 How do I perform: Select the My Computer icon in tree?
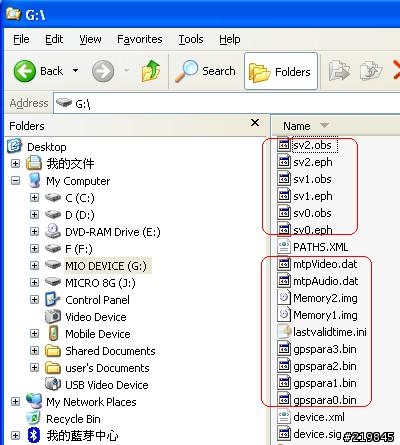[35, 180]
